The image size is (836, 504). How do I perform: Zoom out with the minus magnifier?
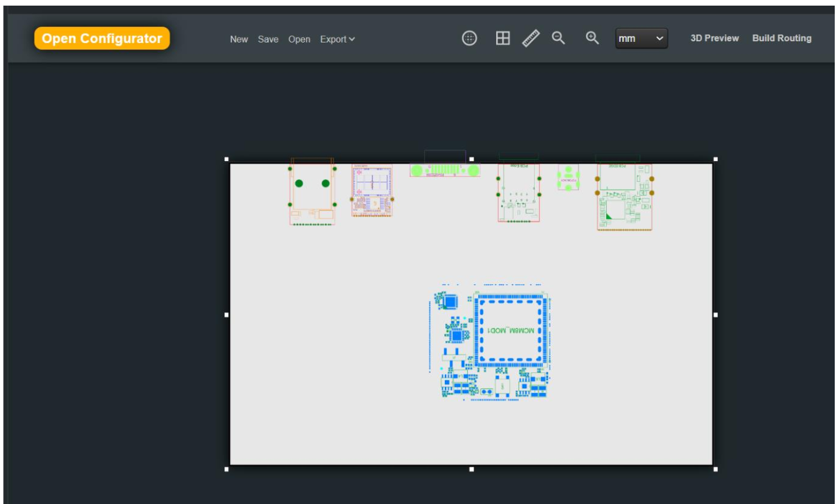(x=559, y=38)
